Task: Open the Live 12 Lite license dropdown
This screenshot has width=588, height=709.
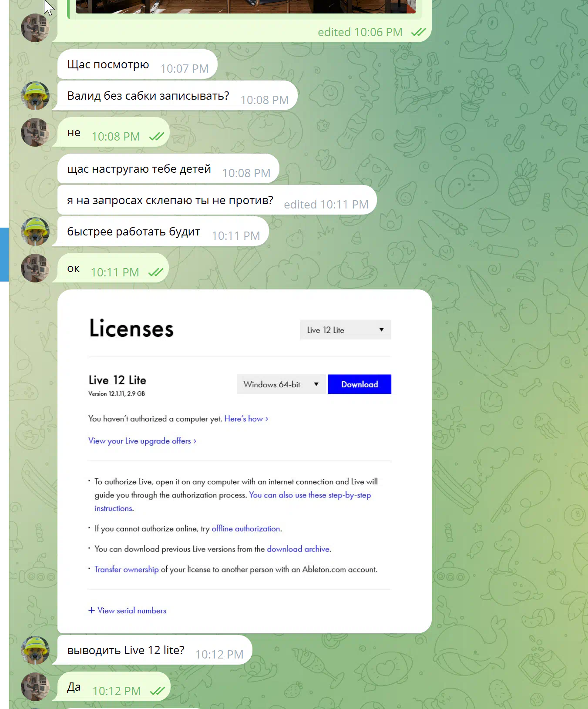Action: coord(346,330)
